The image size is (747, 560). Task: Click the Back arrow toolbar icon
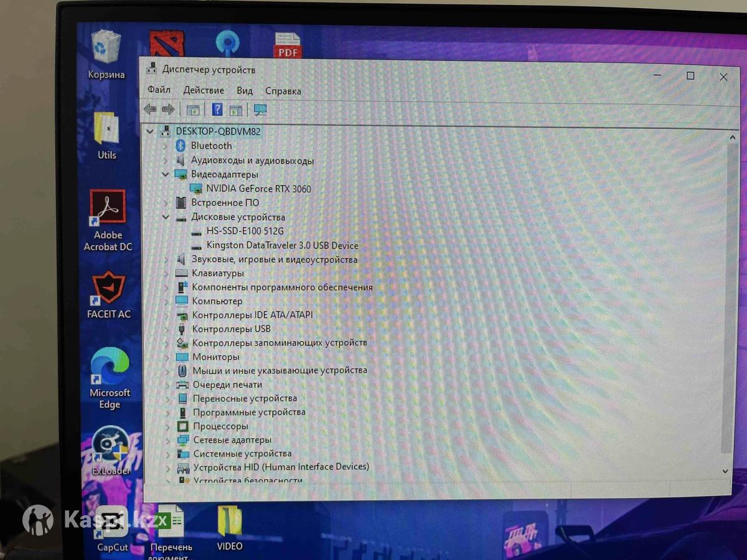pos(150,110)
